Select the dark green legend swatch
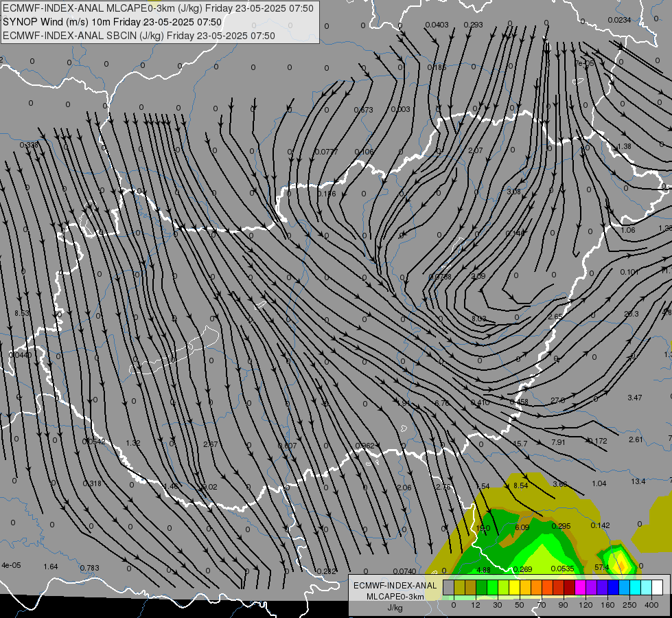Viewport: 672px width, 618px height. [481, 588]
